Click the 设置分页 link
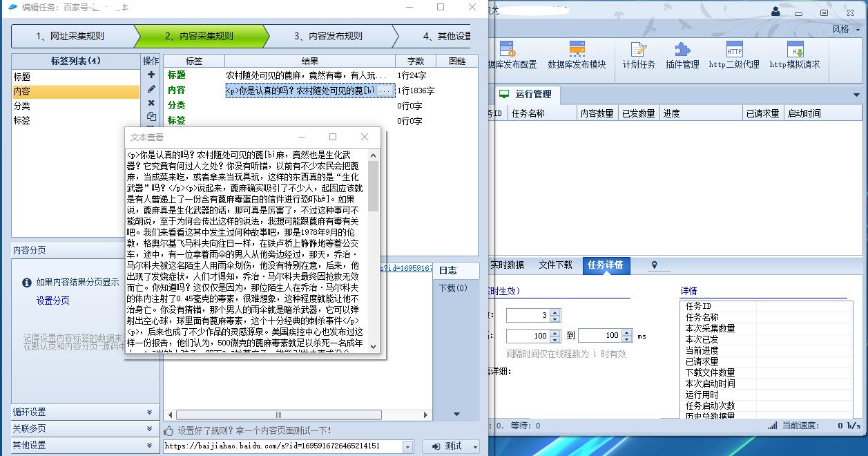 click(53, 301)
